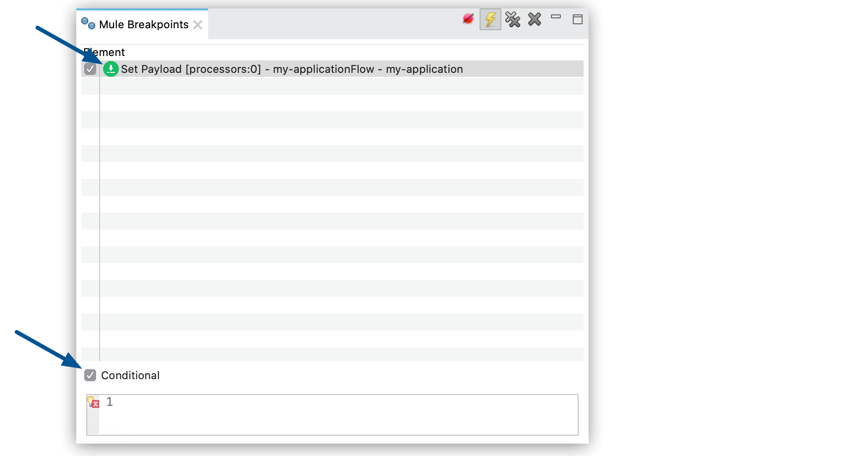This screenshot has height=456, width=868.
Task: Click inside the condition expression editor
Action: pos(332,416)
